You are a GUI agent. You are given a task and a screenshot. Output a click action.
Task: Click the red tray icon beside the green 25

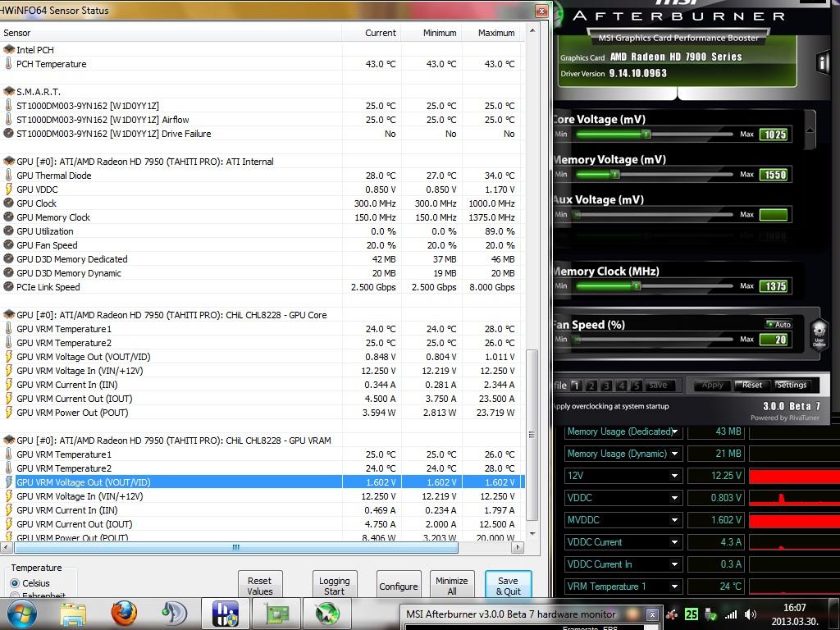click(672, 614)
